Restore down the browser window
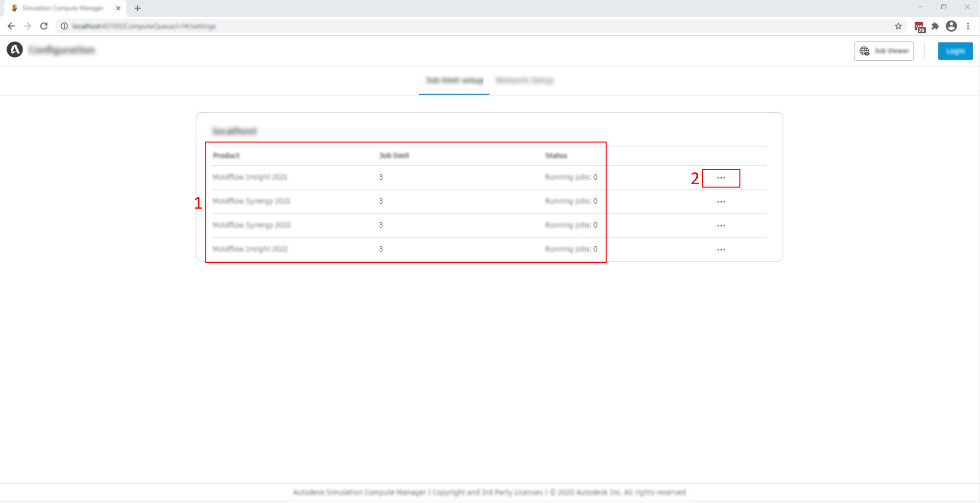This screenshot has width=980, height=503. point(944,7)
